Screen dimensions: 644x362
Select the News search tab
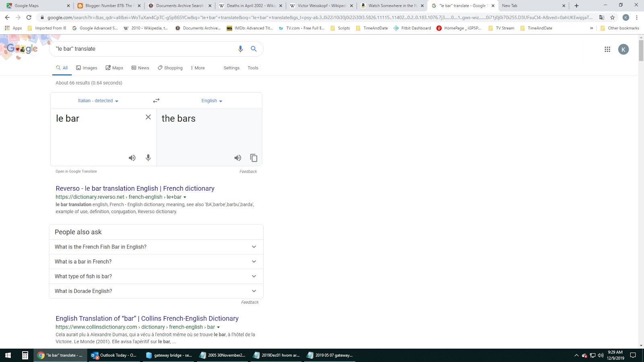140,68
